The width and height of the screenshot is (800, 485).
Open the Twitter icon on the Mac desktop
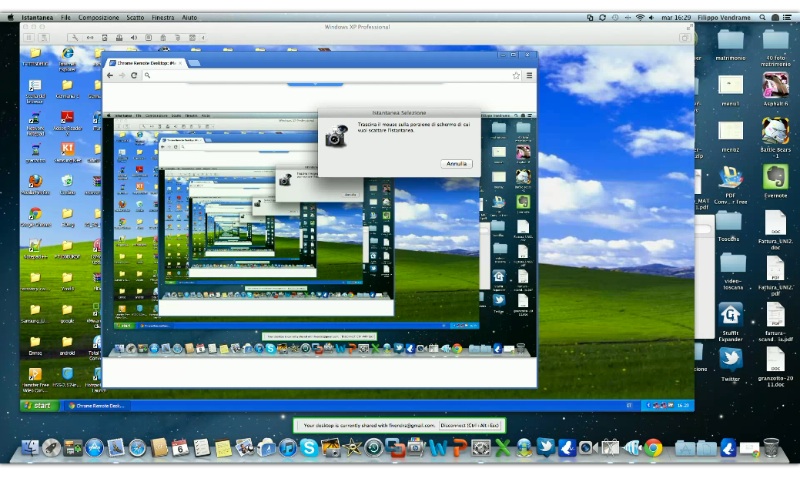(731, 358)
